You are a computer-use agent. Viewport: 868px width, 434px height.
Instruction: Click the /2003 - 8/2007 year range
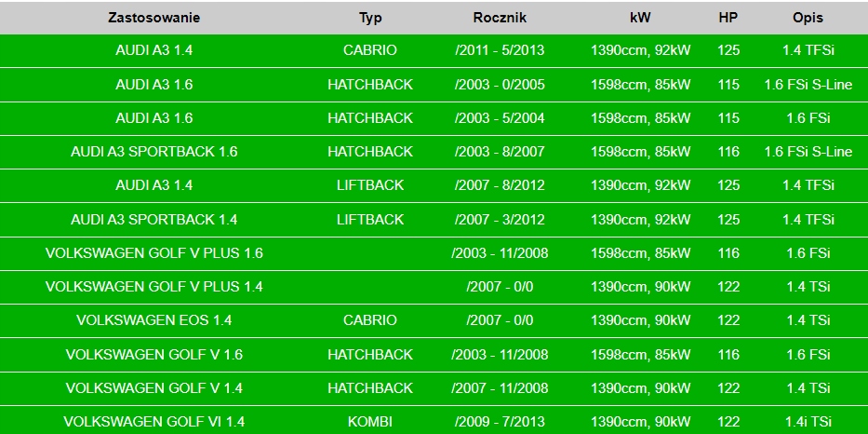[x=500, y=152]
